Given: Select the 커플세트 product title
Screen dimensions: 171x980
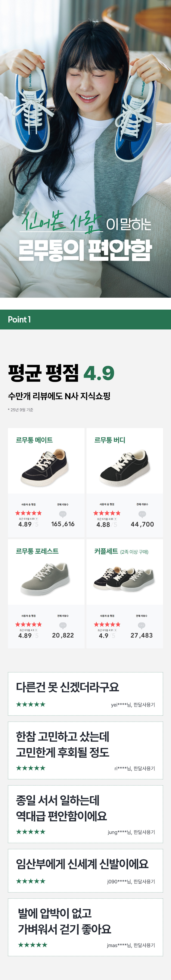Looking at the screenshot, I should [106, 551].
